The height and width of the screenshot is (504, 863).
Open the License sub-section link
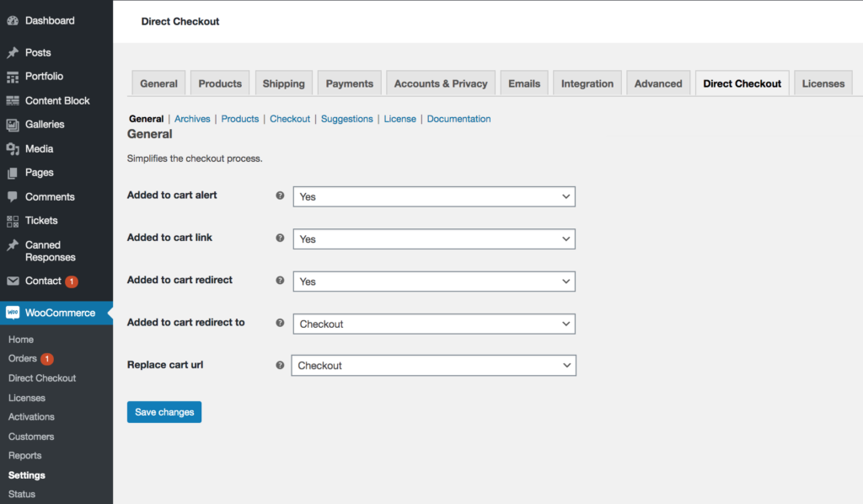[x=400, y=119]
